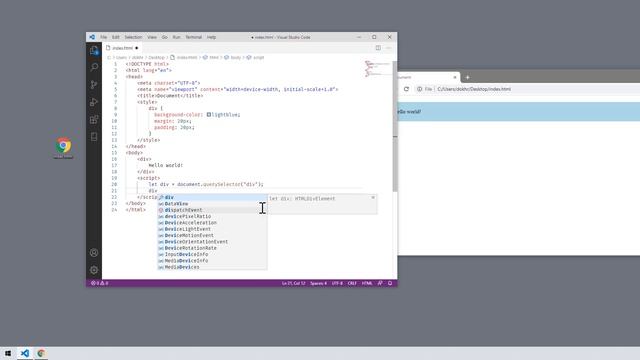Expand the Desktop breadcrumb folder
The image size is (640, 360).
coord(156,58)
